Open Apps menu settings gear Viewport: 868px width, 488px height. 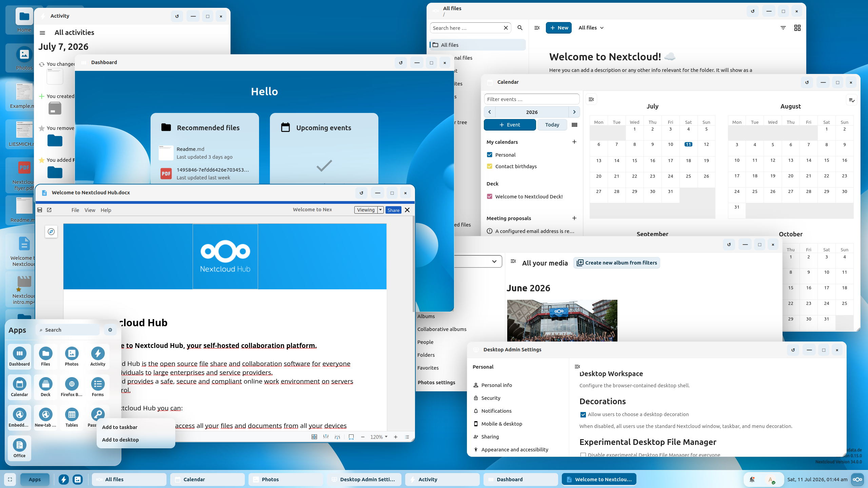pyautogui.click(x=110, y=330)
